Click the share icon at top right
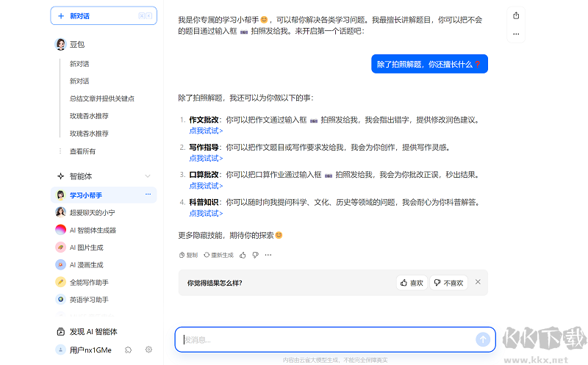 click(516, 15)
